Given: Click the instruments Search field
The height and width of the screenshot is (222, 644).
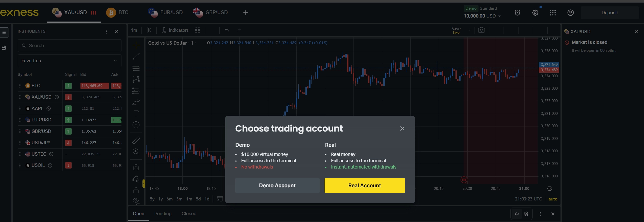Looking at the screenshot, I should coord(69,46).
